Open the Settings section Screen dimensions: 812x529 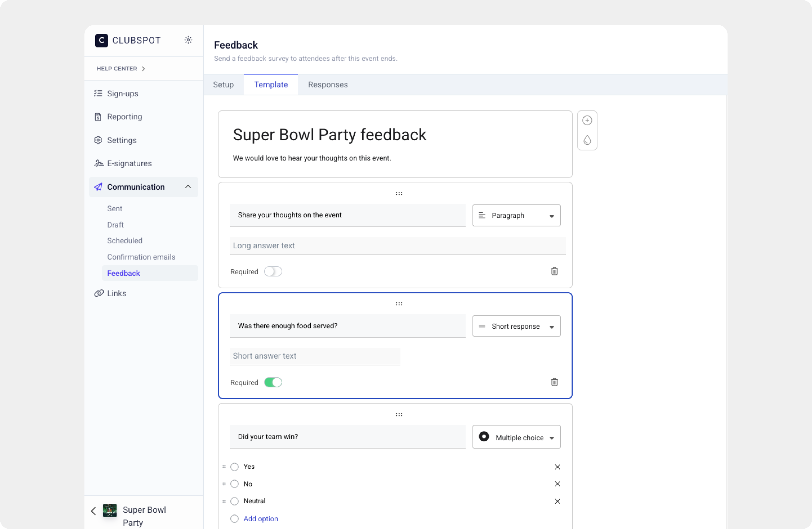[x=122, y=140]
